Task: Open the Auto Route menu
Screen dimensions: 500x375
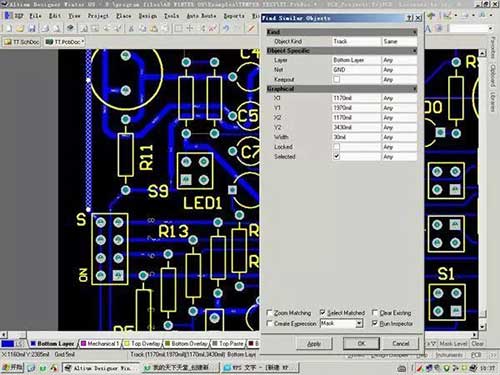Action: 201,16
